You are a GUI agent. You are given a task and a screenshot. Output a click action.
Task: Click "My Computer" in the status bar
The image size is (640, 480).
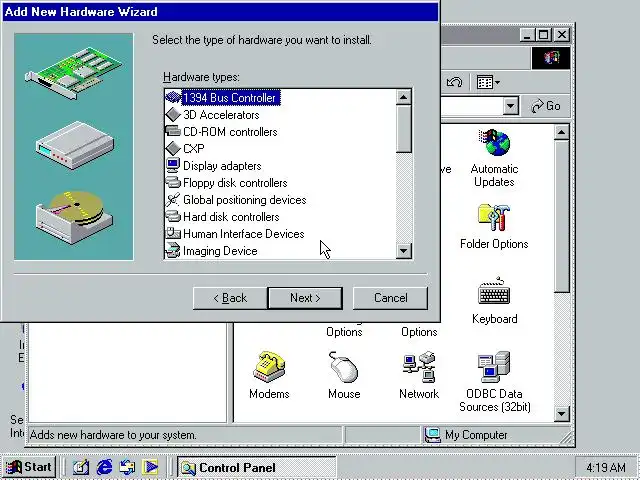[x=476, y=435]
